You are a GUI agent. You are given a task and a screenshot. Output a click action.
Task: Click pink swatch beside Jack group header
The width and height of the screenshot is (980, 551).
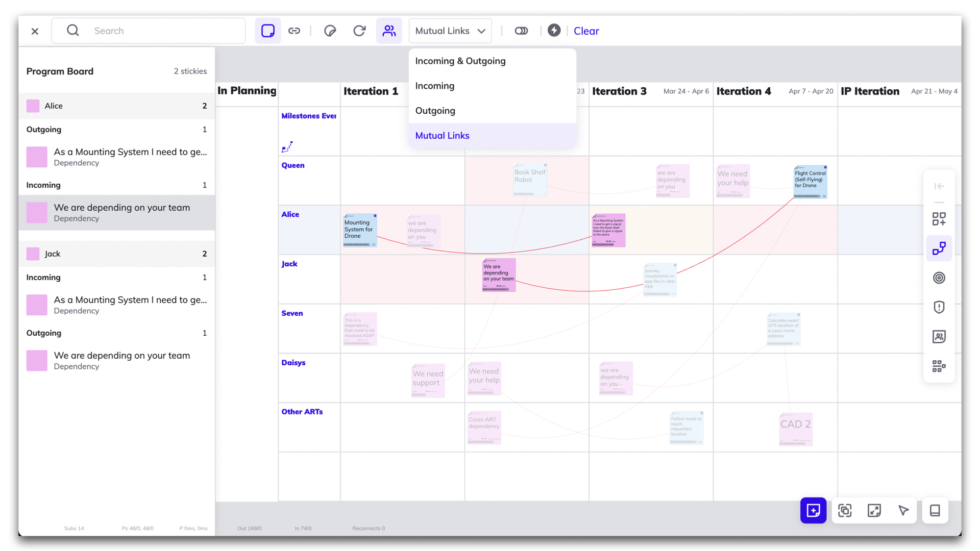point(33,254)
